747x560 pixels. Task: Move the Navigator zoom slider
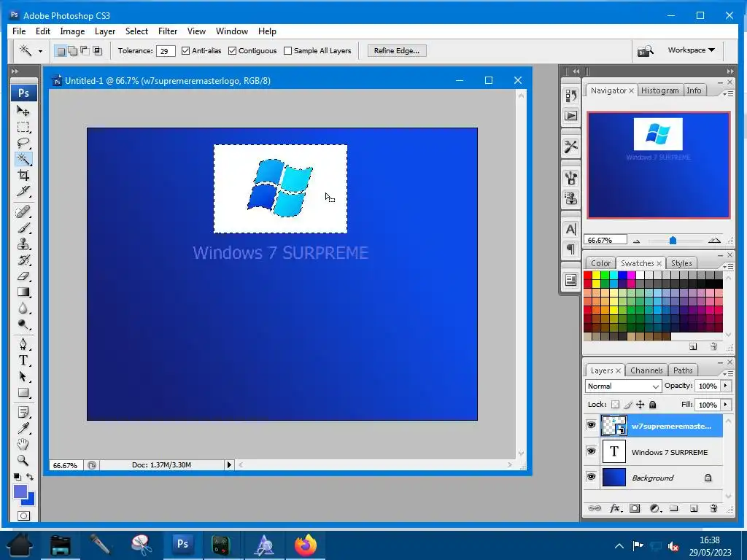coord(673,241)
